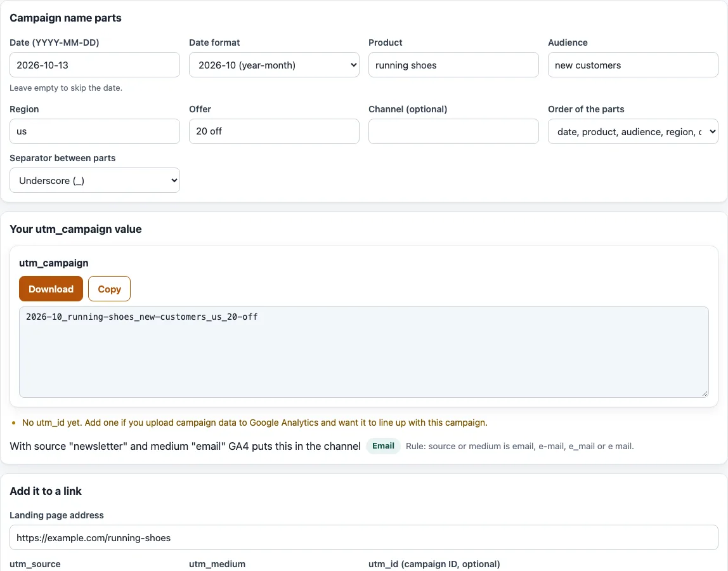Screen dimensions: 728x571
Task: Click the "utm_medium" label text
Action: pyautogui.click(x=218, y=564)
